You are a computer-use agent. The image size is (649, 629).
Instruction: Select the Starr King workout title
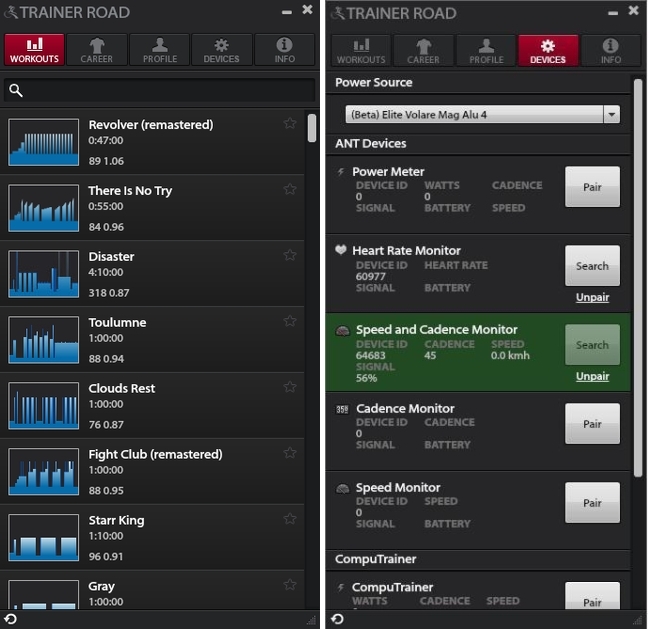coord(116,520)
